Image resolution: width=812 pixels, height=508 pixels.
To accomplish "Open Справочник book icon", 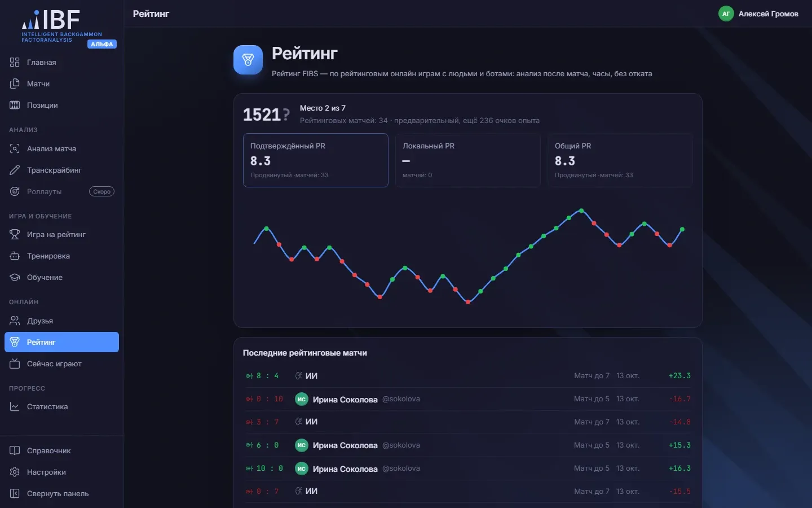I will [15, 450].
